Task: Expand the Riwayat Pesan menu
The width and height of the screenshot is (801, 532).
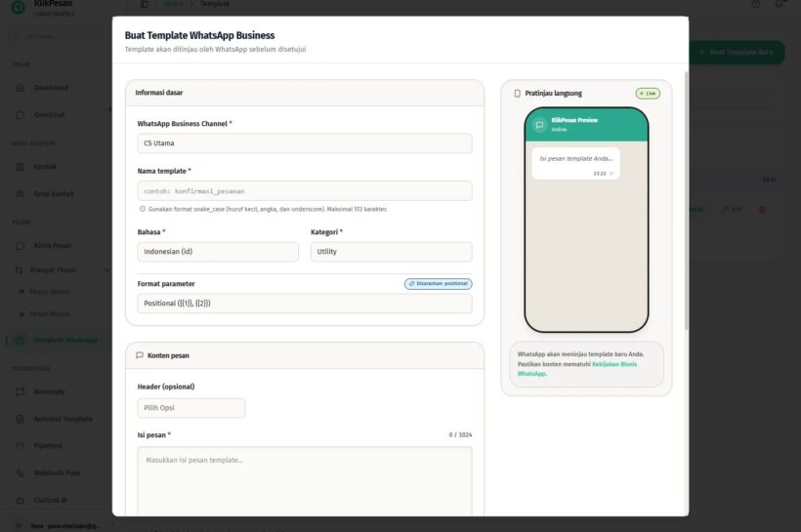Action: tap(59, 269)
